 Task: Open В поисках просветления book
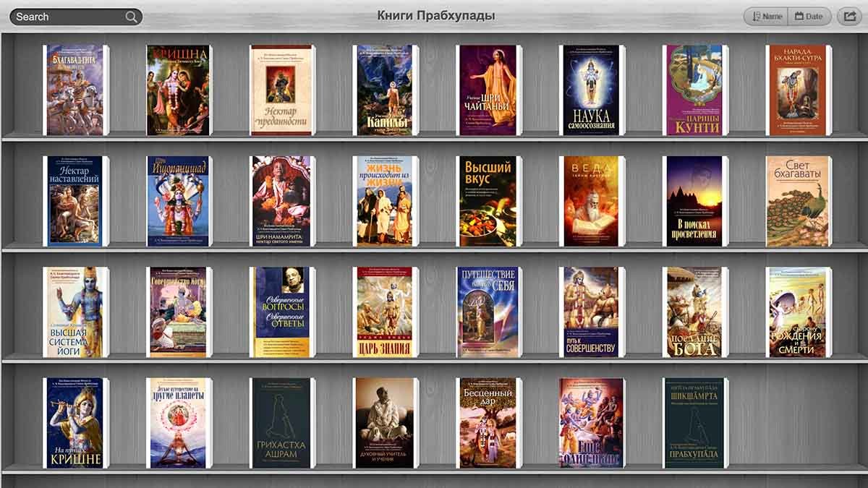tap(695, 201)
